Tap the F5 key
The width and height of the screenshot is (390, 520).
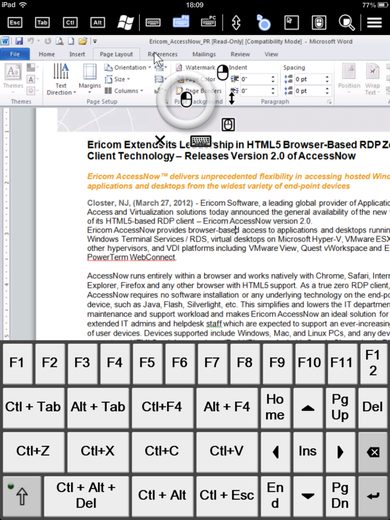147,363
